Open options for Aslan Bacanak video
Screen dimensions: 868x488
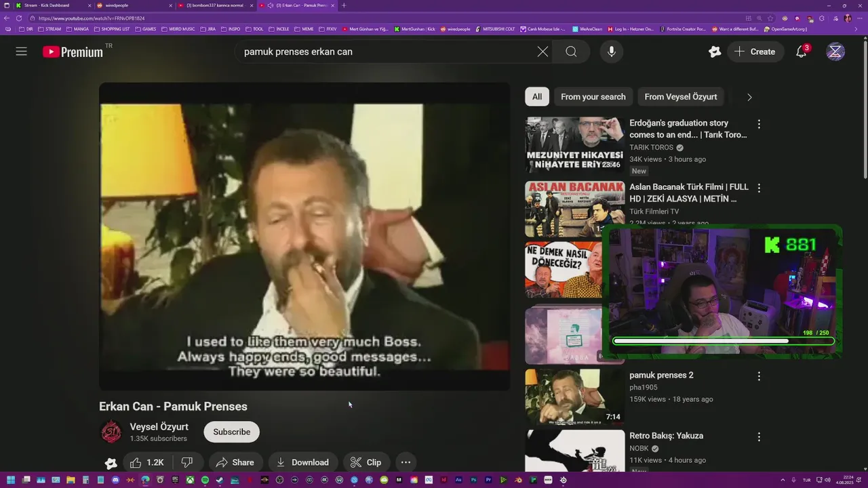click(759, 188)
